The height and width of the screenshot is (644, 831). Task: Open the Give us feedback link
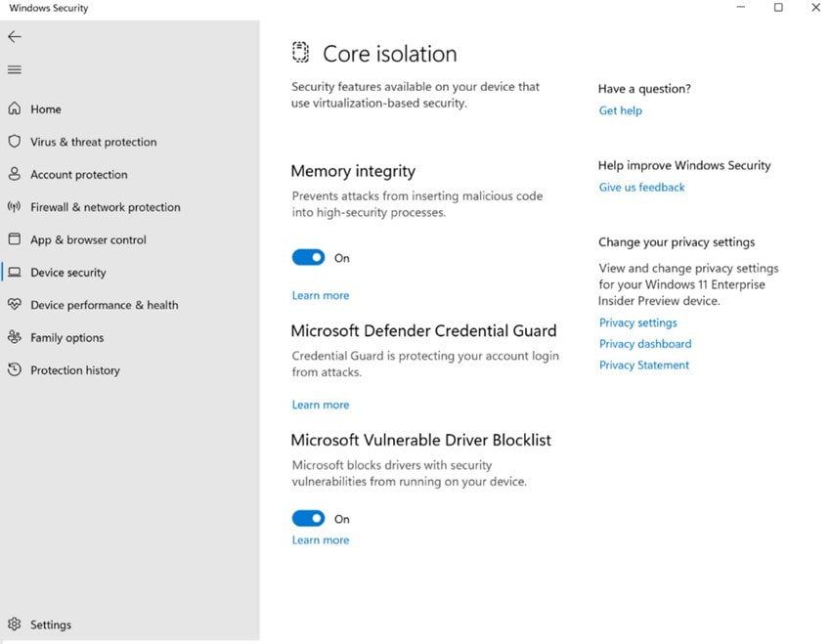tap(641, 187)
